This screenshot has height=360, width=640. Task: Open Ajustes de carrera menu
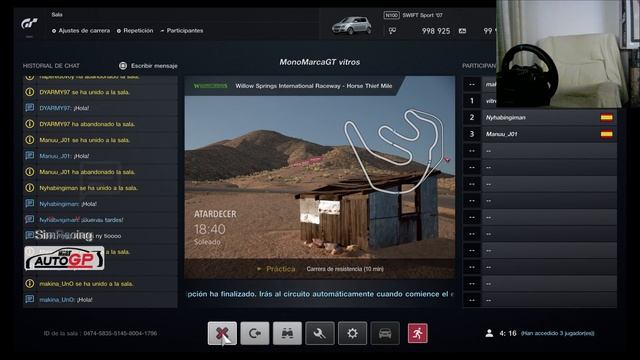(81, 31)
